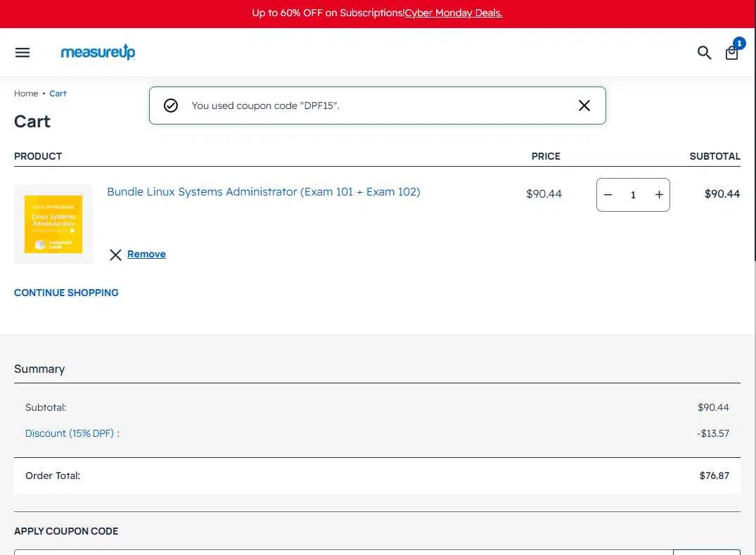Go to Home breadcrumb
Screen dimensions: 756x555
(x=26, y=94)
